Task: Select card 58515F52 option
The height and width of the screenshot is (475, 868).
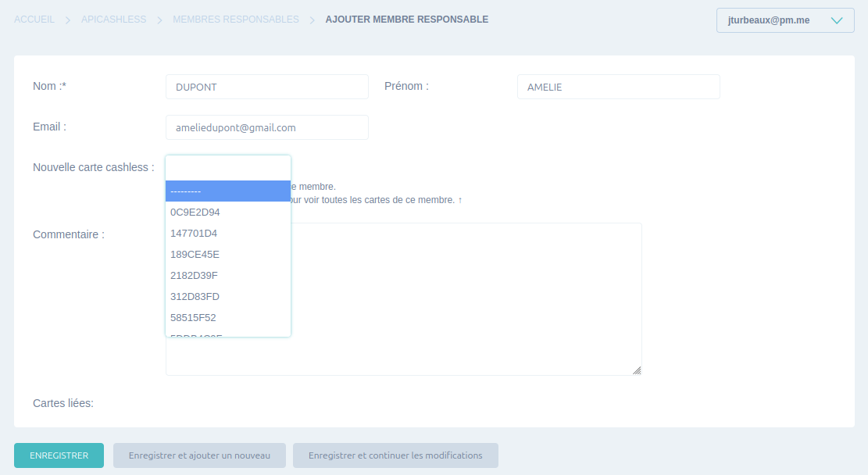Action: 228,317
